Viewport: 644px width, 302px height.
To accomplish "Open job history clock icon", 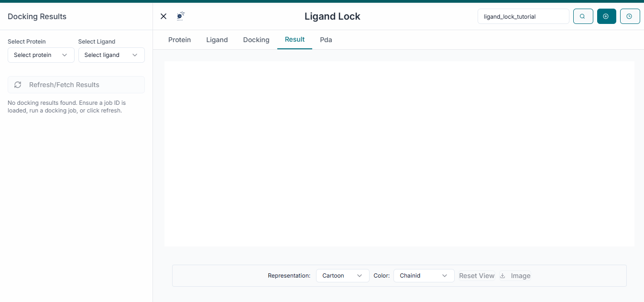I will tap(630, 16).
